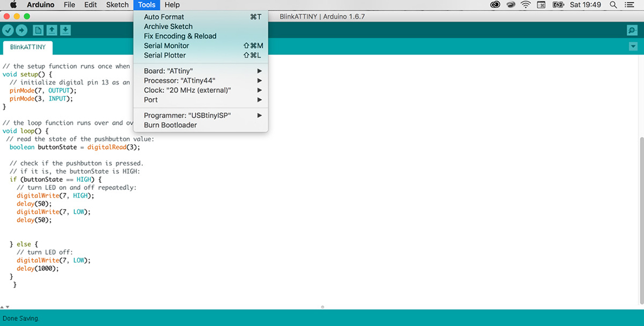The height and width of the screenshot is (326, 644).
Task: Close the open Tools menu
Action: [146, 5]
